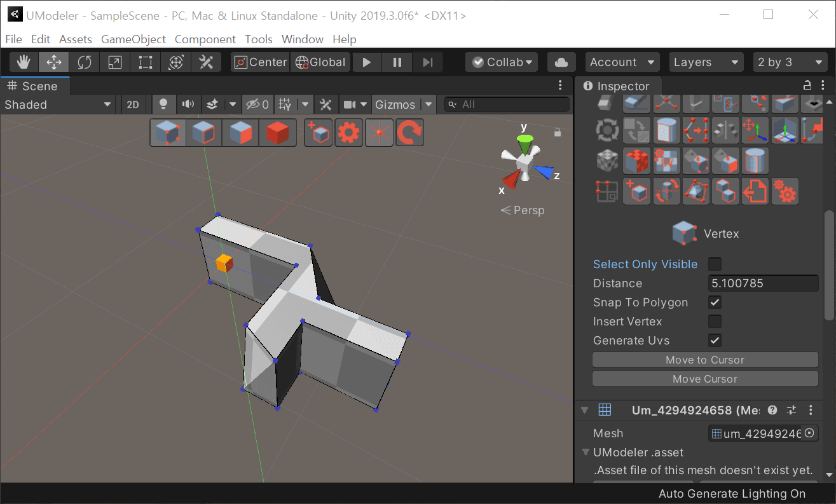Toggle hidden objects visibility count button
The image size is (836, 504).
tap(257, 104)
